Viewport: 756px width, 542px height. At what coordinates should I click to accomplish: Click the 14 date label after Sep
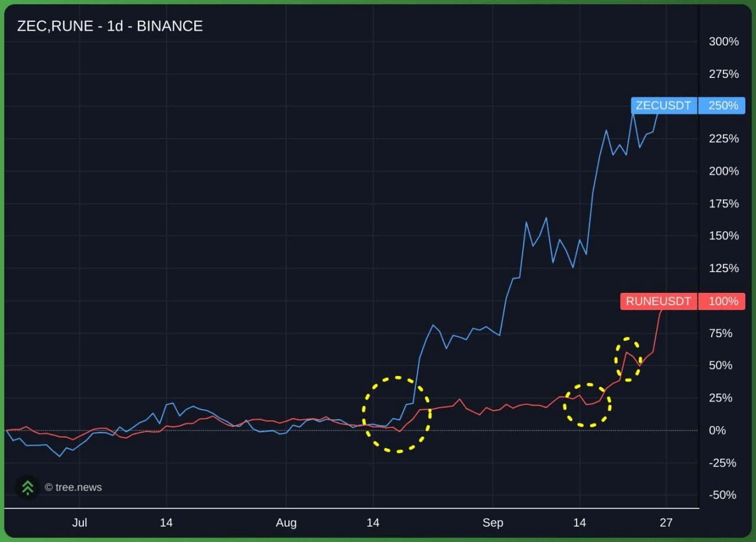click(579, 523)
